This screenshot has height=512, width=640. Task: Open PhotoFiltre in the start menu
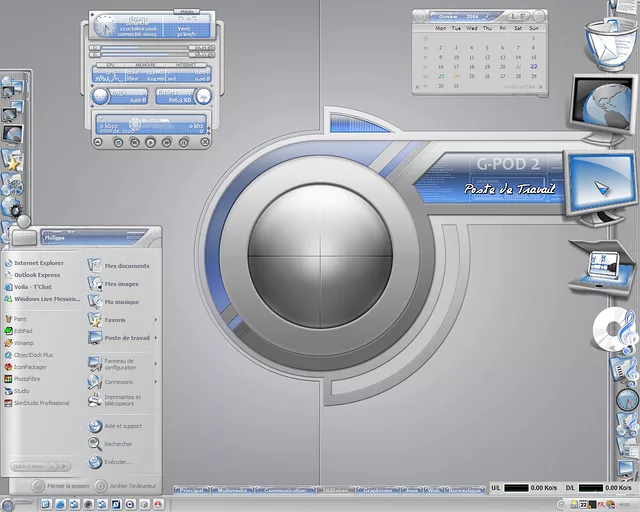pos(29,379)
